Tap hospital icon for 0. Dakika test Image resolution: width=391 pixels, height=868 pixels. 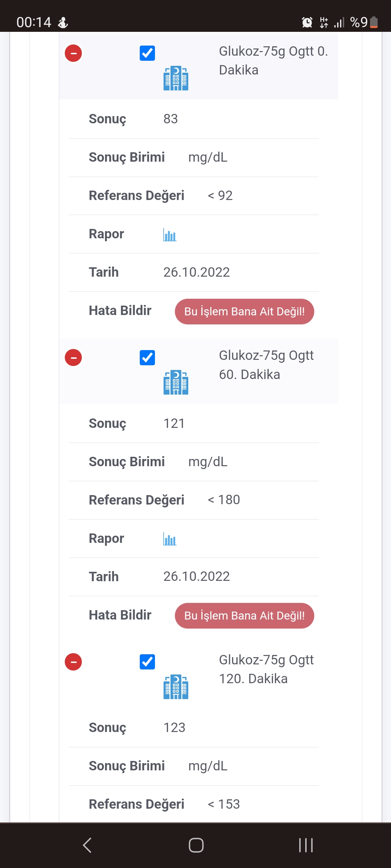[176, 78]
